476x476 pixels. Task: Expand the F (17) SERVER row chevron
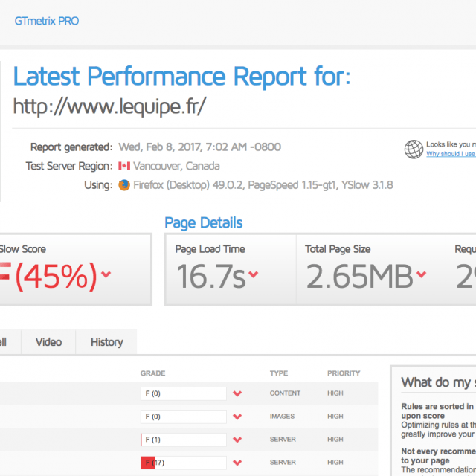click(237, 463)
